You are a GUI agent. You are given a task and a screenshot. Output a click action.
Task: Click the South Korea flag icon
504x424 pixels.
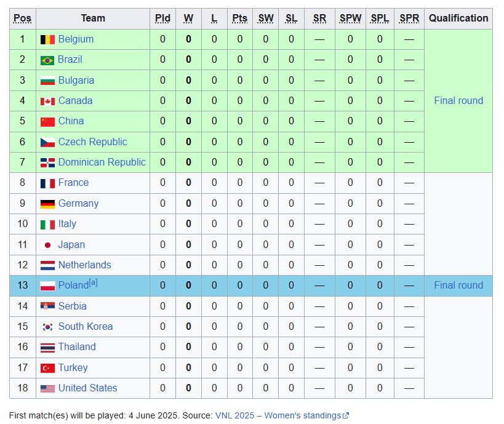tap(47, 327)
